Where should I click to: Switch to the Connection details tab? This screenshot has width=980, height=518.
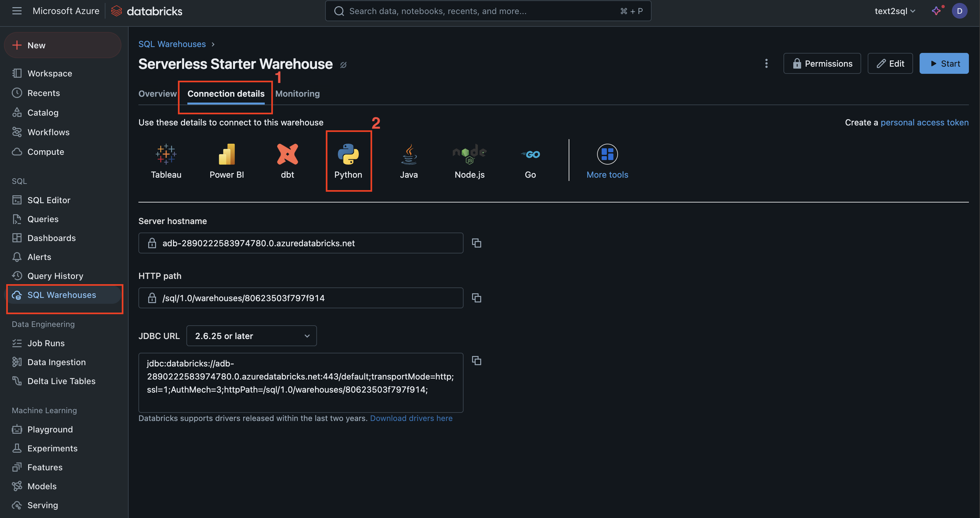[226, 94]
